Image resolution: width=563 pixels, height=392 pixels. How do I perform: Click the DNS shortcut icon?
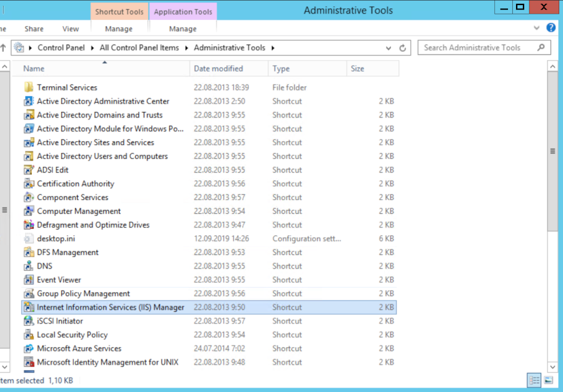[28, 266]
